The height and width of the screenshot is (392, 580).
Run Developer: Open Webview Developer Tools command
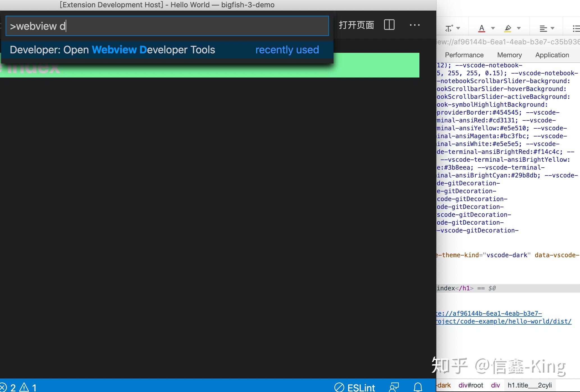(112, 50)
